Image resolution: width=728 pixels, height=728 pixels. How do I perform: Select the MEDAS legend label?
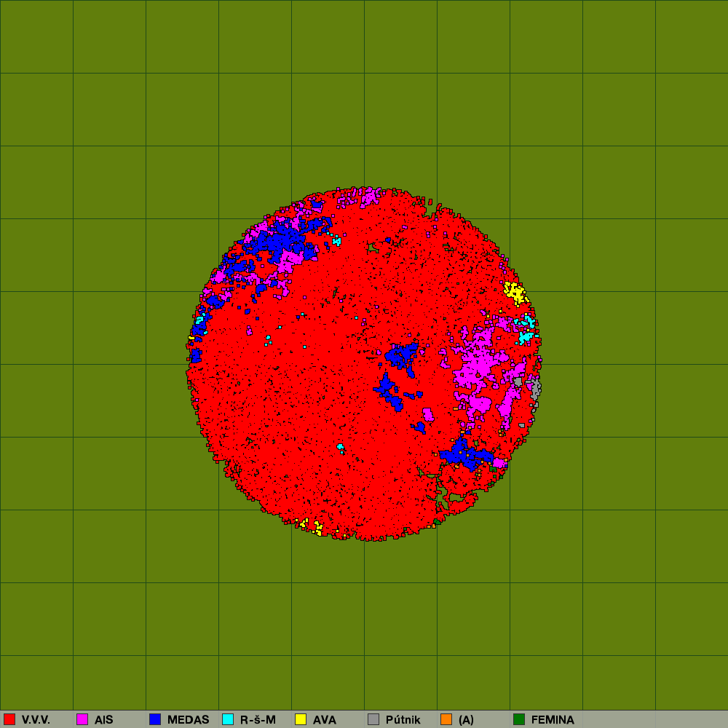[x=188, y=720]
